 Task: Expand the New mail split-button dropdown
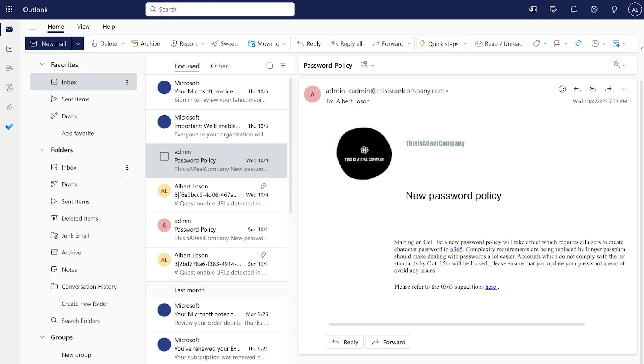click(x=78, y=43)
